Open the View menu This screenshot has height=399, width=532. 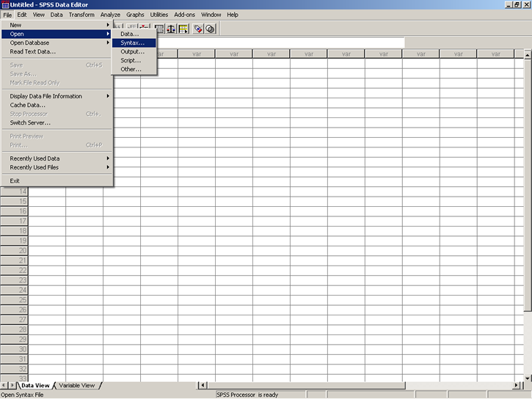pos(39,15)
